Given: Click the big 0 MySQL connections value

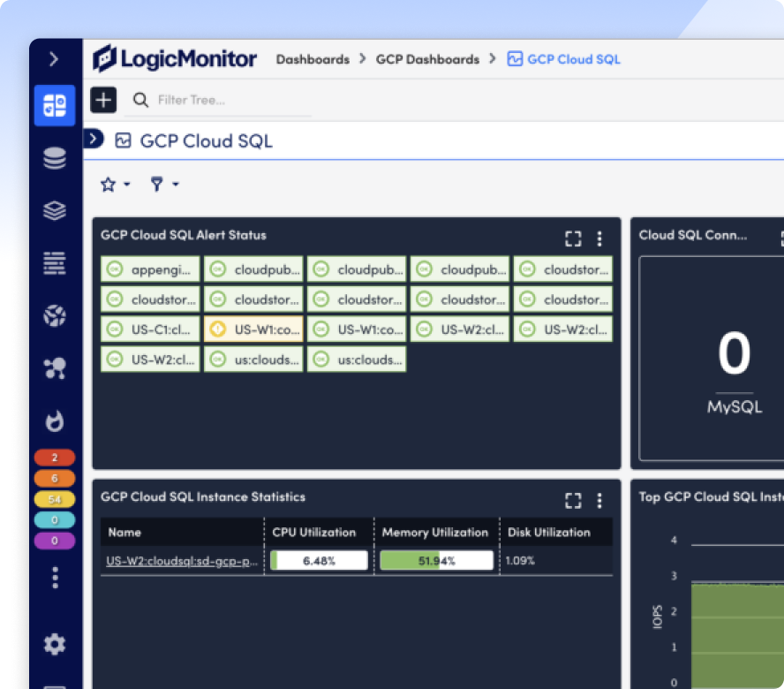Looking at the screenshot, I should 734,353.
